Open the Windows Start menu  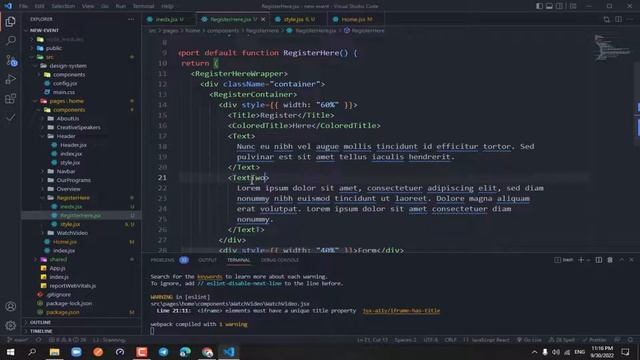click(x=10, y=352)
